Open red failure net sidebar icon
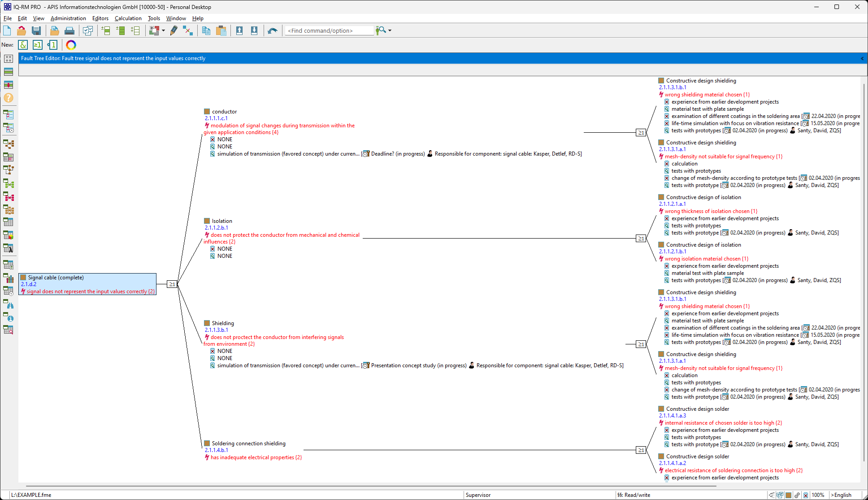The image size is (868, 500). 9,197
